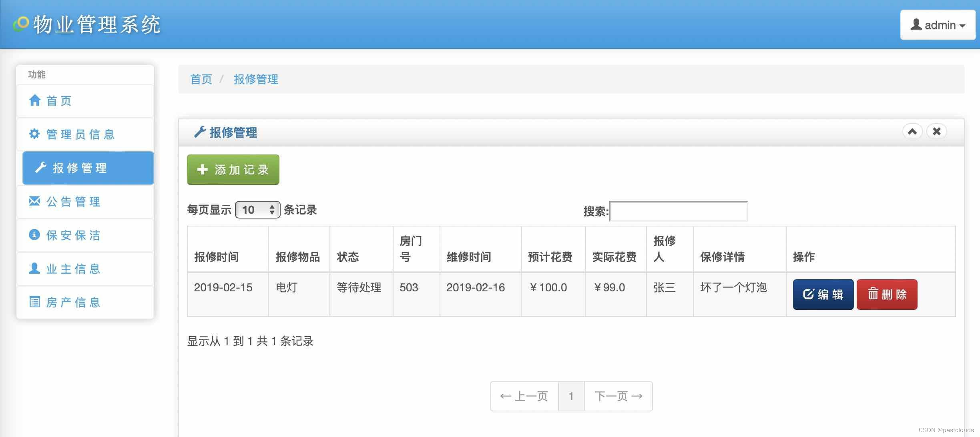Screen dimensions: 980x437
Task: Click the blue 编辑 button in the row
Action: pos(823,295)
